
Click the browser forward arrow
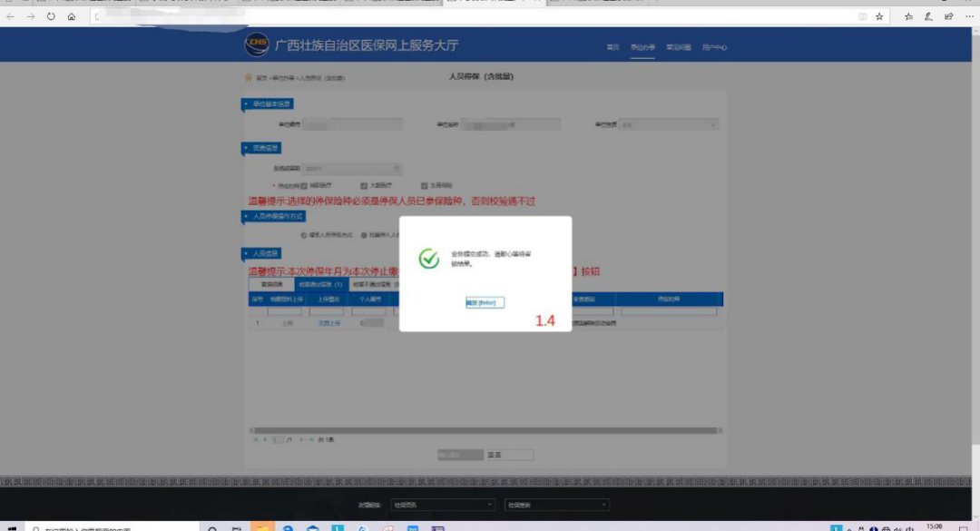point(31,17)
